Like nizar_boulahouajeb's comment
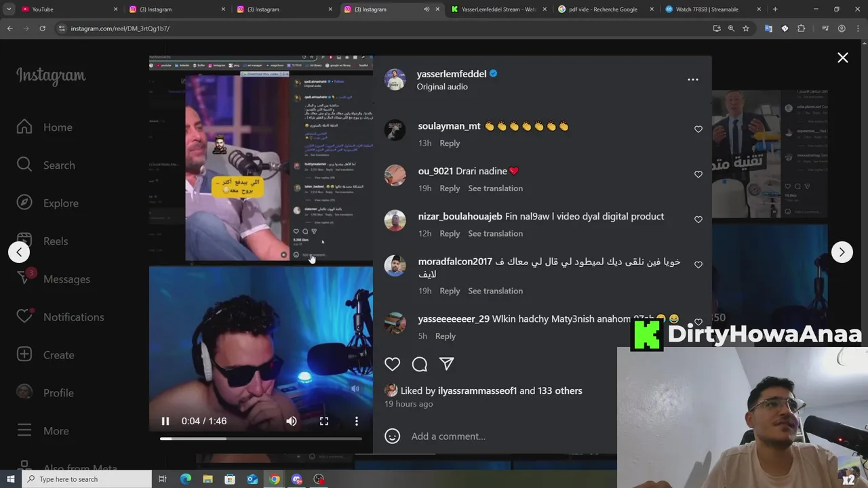The image size is (868, 488). 698,220
